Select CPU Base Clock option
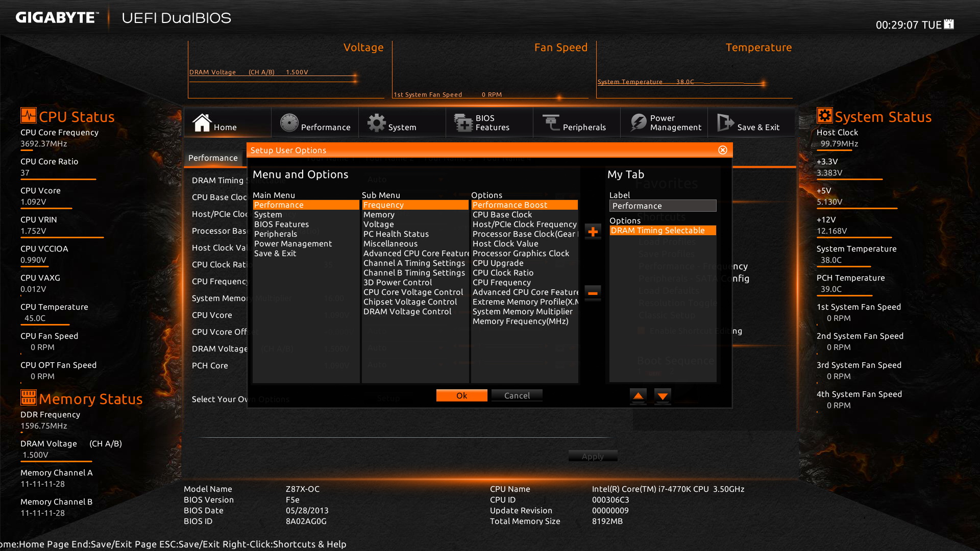Viewport: 980px width, 551px height. (x=524, y=215)
